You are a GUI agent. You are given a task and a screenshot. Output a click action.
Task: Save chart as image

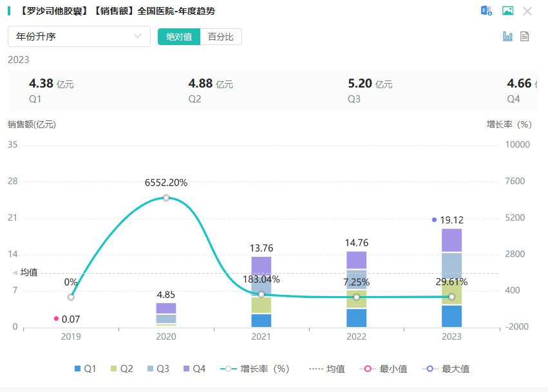point(507,11)
